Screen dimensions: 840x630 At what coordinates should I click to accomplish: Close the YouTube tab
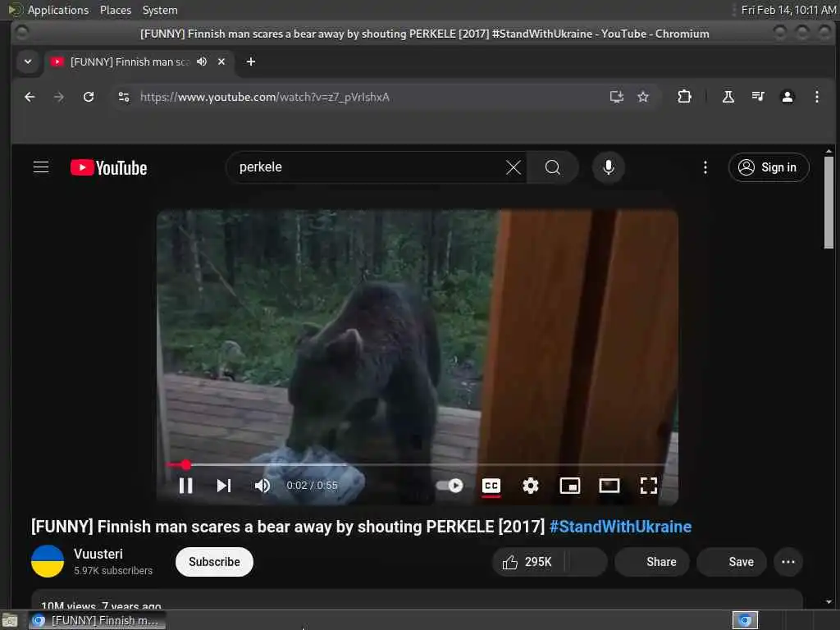tap(221, 62)
